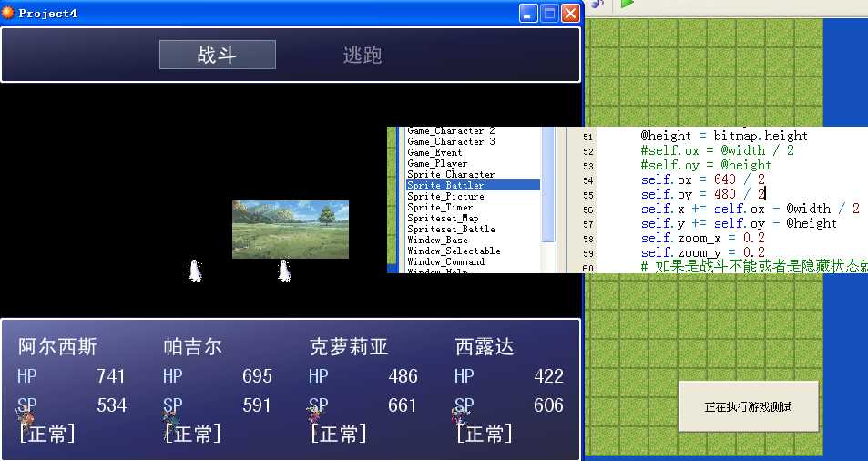Select highlighted Sprite_Battler script
This screenshot has width=868, height=461.
coord(473,185)
